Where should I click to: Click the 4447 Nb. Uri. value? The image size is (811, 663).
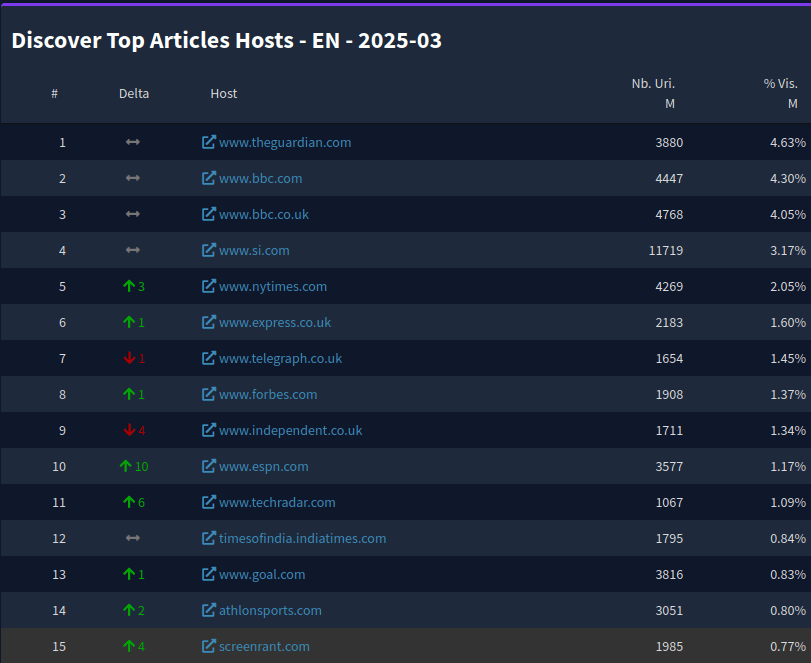point(669,178)
